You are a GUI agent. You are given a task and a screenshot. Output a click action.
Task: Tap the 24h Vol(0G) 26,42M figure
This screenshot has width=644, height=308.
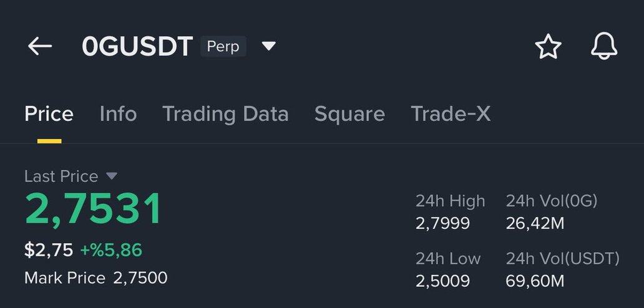[x=535, y=223]
